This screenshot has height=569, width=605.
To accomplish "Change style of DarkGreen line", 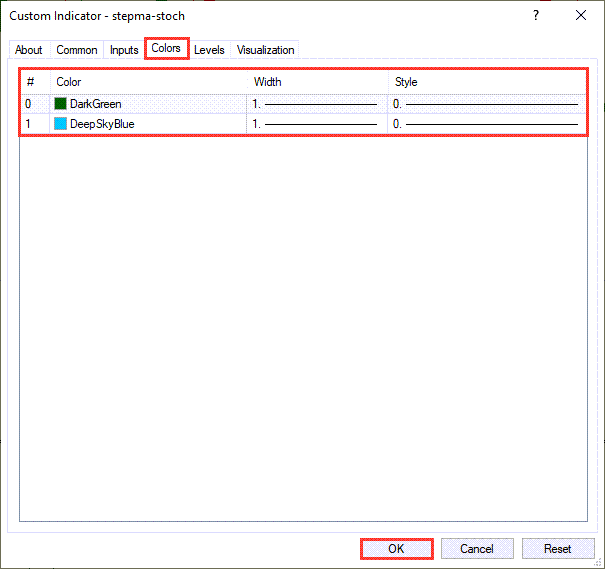I will (x=487, y=104).
